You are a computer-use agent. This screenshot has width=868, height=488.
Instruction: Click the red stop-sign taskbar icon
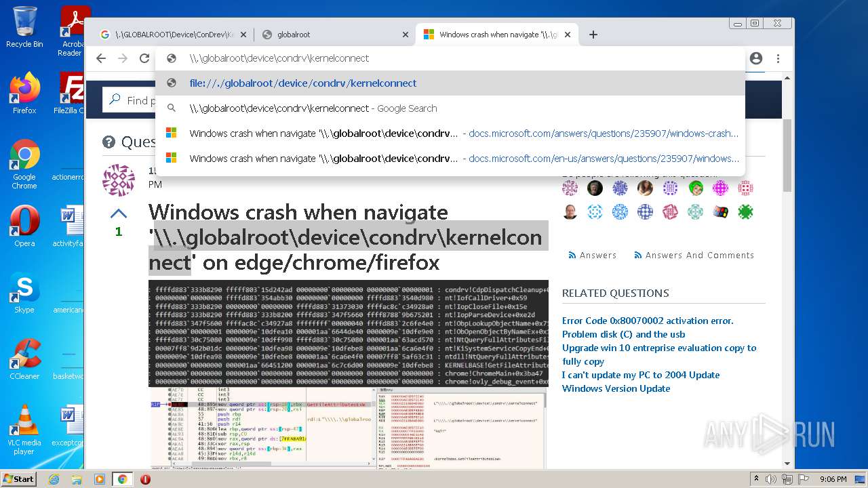point(145,479)
